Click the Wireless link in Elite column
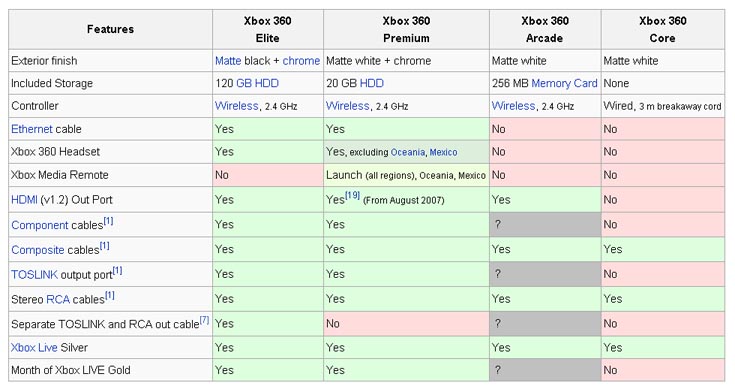The image size is (735, 392). 237,106
